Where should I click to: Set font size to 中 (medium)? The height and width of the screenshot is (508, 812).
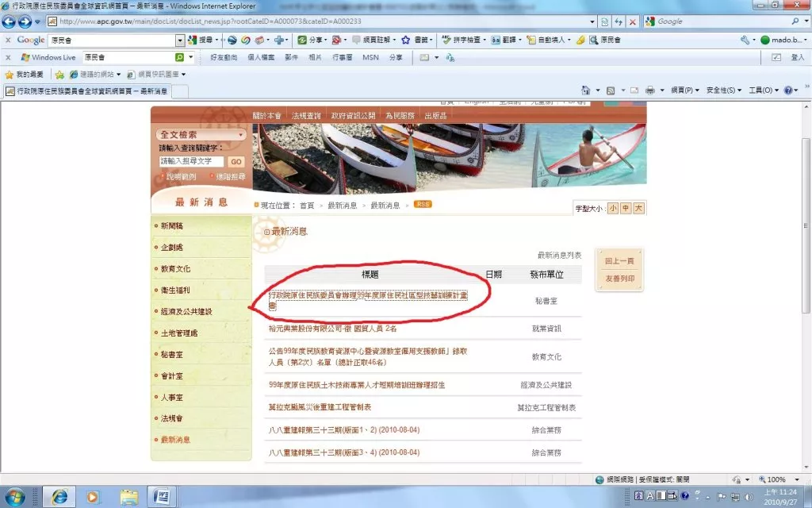tap(626, 208)
